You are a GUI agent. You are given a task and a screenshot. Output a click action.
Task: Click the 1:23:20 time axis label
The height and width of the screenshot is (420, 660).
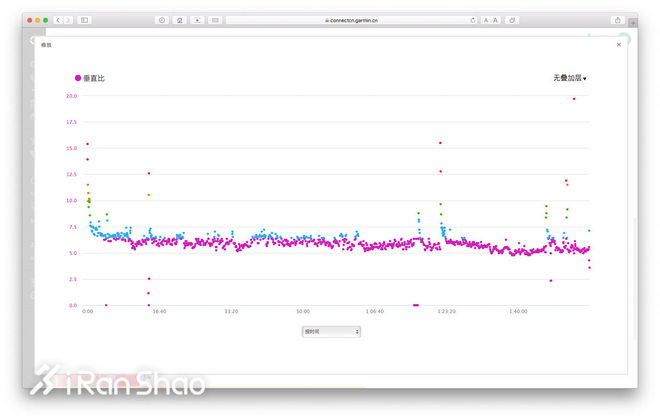(x=446, y=312)
